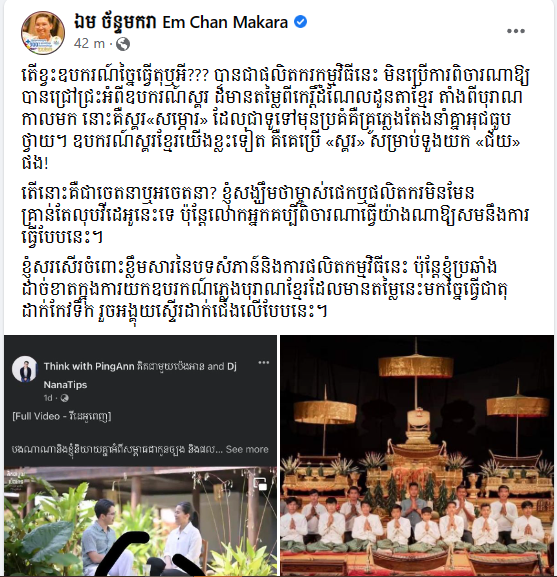Click the globe public-audience icon beside 42 m
The image size is (557, 577).
point(123,44)
